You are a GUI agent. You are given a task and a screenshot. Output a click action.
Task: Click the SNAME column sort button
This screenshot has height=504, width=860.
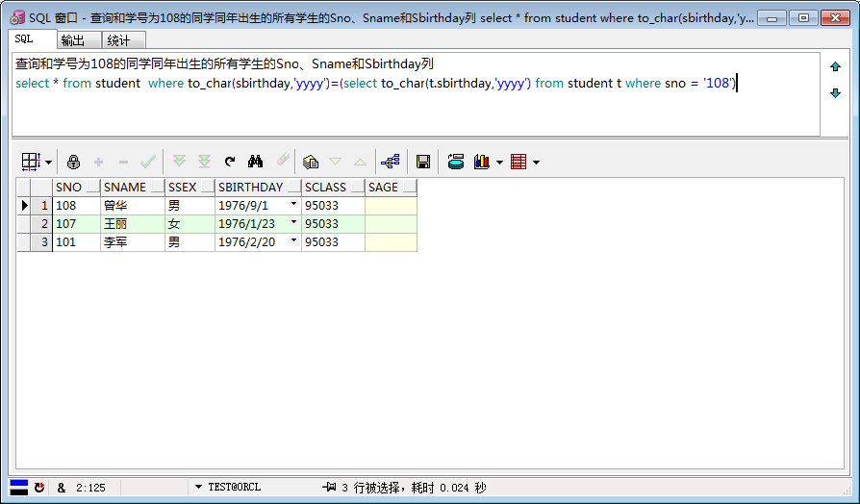point(158,187)
